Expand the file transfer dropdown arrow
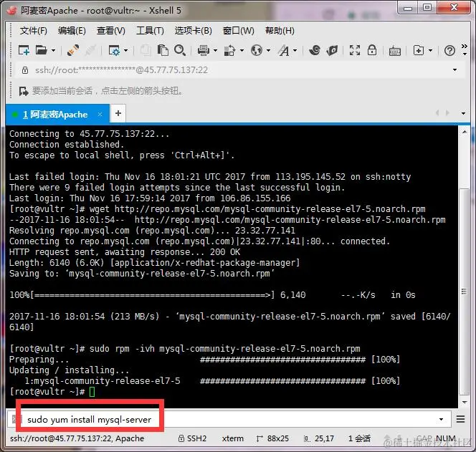The width and height of the screenshot is (476, 452). (242, 50)
